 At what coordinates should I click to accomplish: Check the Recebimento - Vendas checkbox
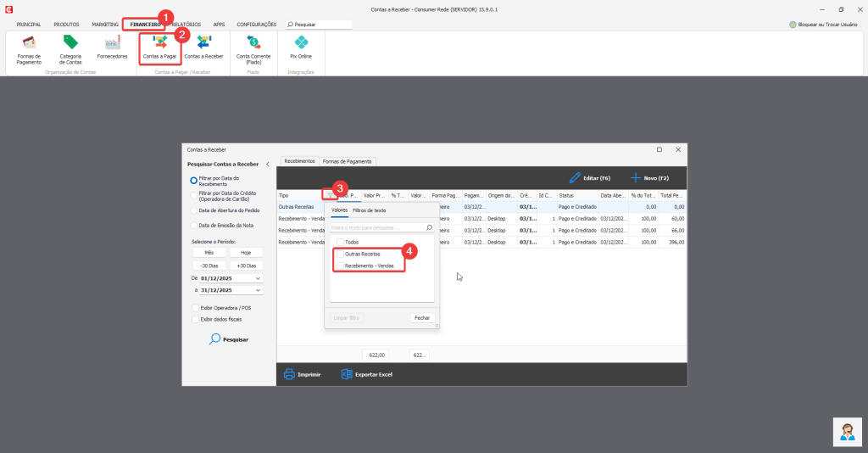tap(340, 266)
